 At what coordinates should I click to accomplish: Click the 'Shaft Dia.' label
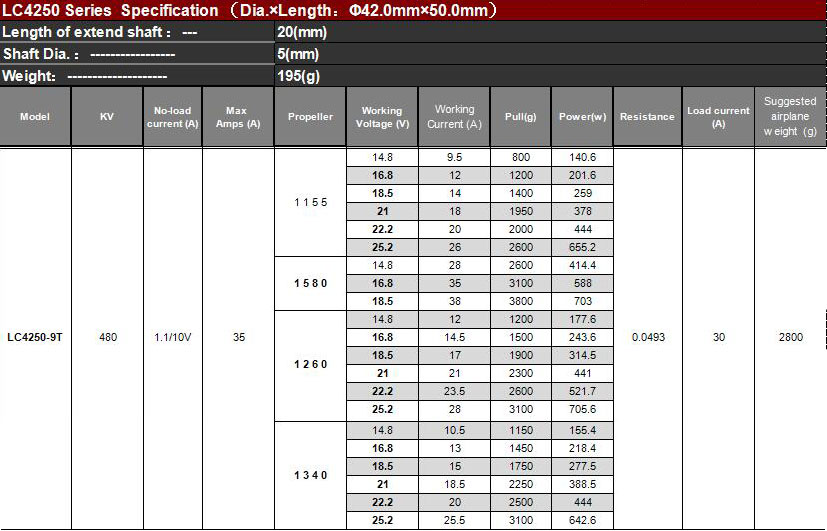click(x=41, y=54)
